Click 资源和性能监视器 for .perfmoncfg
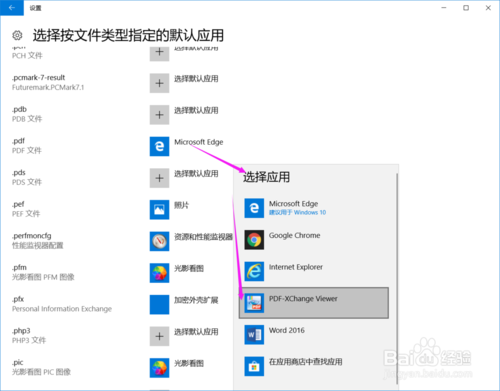 [x=203, y=237]
